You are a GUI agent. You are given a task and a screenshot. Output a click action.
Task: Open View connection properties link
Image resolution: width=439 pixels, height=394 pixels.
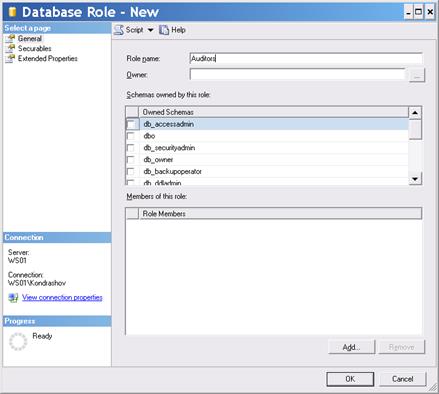(62, 297)
